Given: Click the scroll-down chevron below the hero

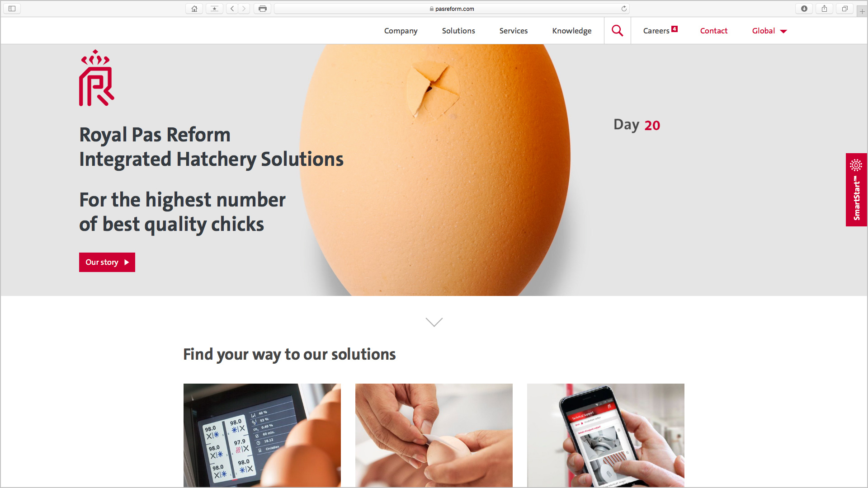Looking at the screenshot, I should tap(434, 322).
